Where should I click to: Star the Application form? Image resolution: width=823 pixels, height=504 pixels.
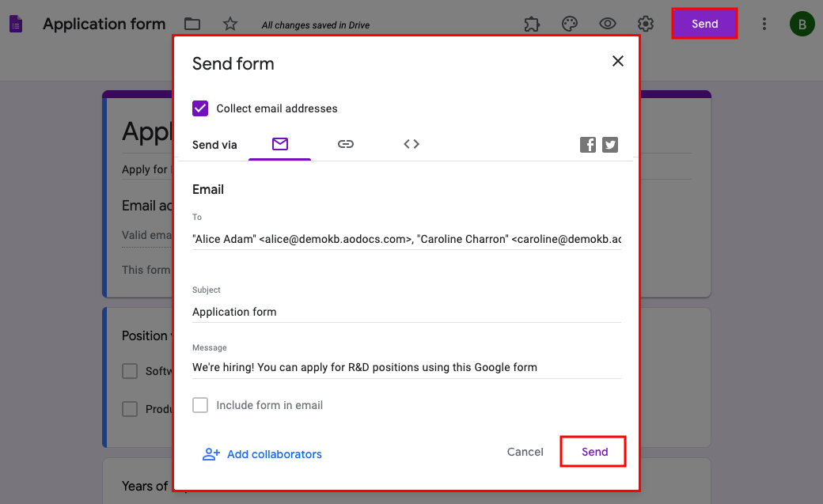230,24
